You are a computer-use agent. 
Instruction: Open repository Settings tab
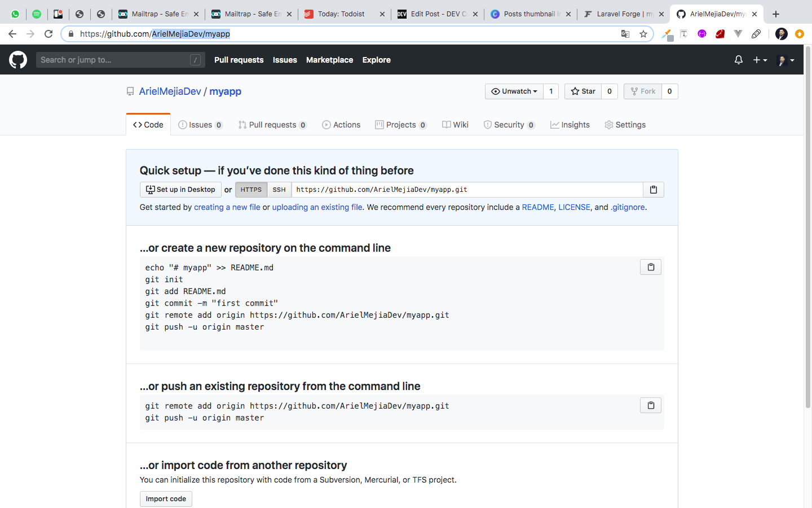pos(625,125)
